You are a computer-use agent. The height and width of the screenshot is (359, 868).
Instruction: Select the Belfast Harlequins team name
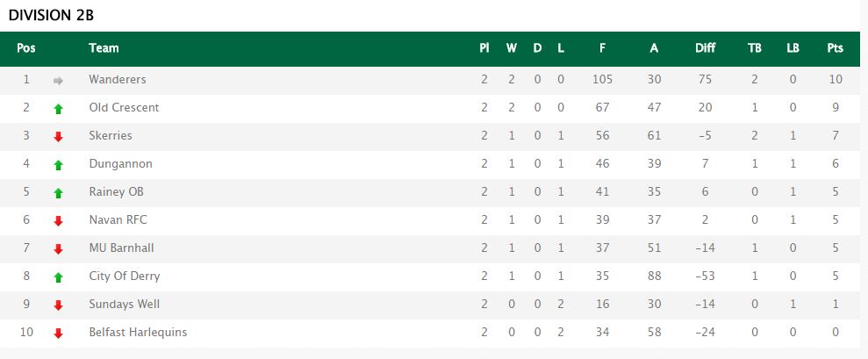(x=138, y=333)
